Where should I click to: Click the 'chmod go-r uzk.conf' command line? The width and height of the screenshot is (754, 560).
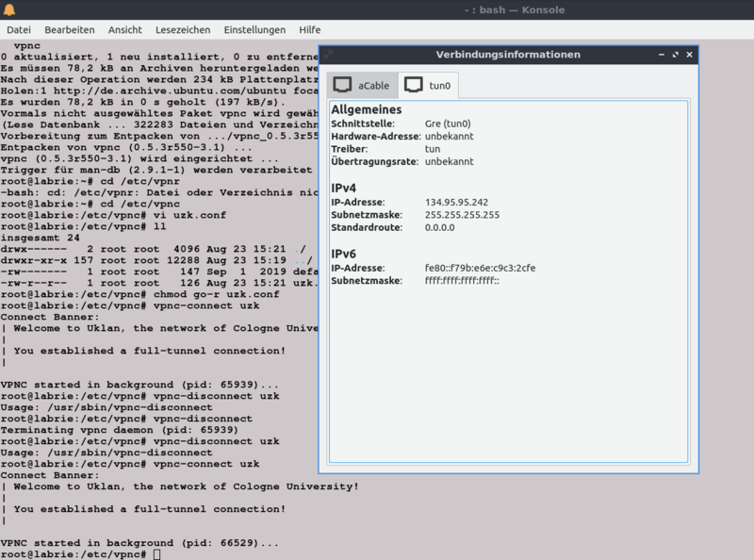pyautogui.click(x=139, y=294)
